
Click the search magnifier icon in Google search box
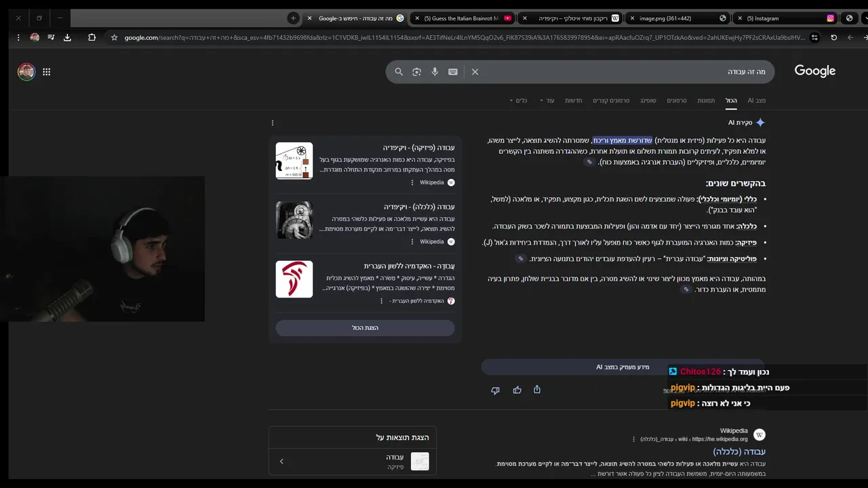(x=399, y=72)
